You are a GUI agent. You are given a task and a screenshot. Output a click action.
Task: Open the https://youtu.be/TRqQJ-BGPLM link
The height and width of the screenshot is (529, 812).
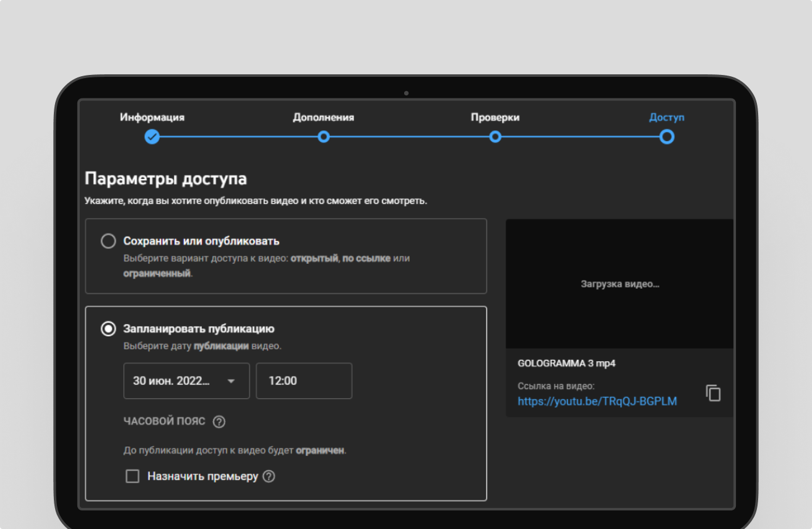click(x=597, y=401)
